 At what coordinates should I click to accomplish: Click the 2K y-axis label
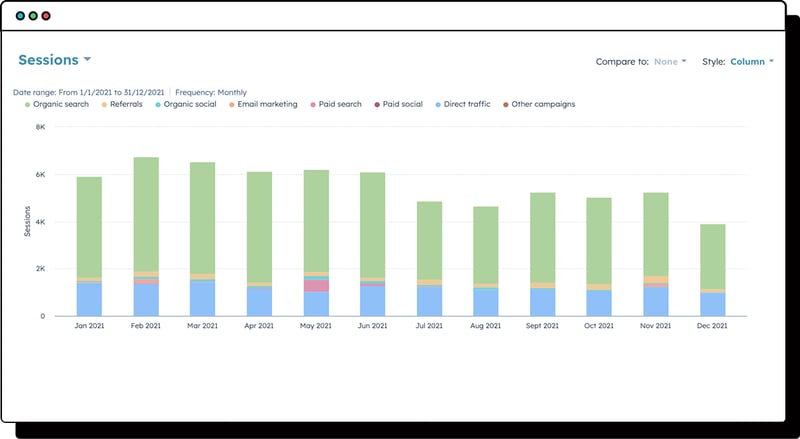pos(40,269)
